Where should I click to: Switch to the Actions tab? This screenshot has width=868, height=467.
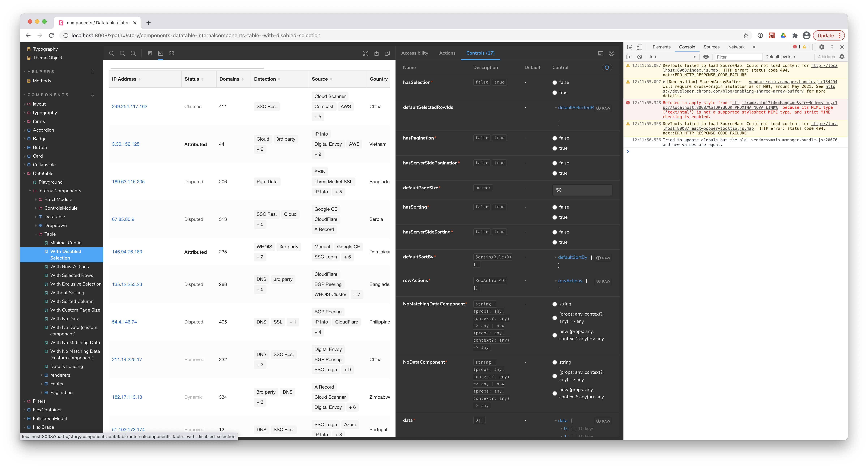pyautogui.click(x=447, y=53)
